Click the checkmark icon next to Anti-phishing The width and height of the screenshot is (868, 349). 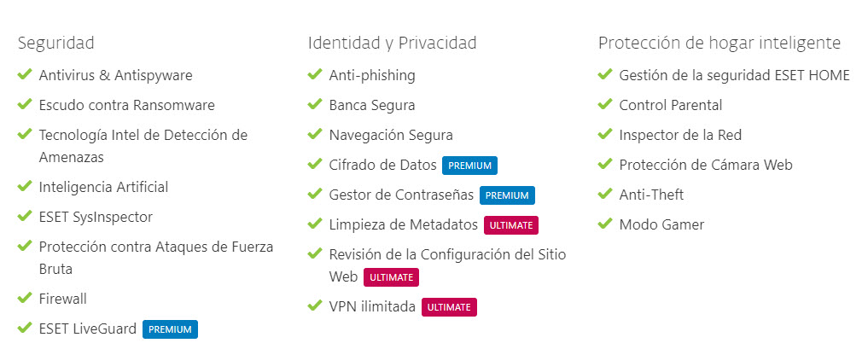tap(314, 74)
